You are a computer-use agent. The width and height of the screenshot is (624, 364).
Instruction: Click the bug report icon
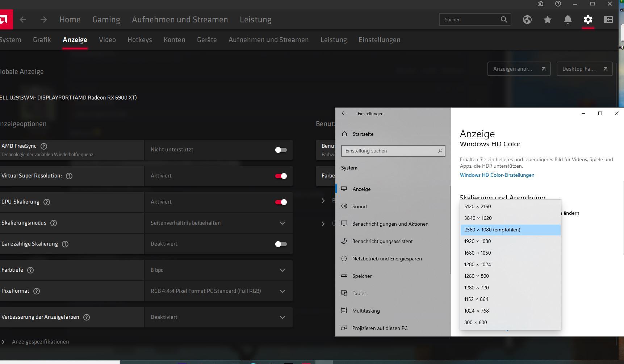[540, 4]
